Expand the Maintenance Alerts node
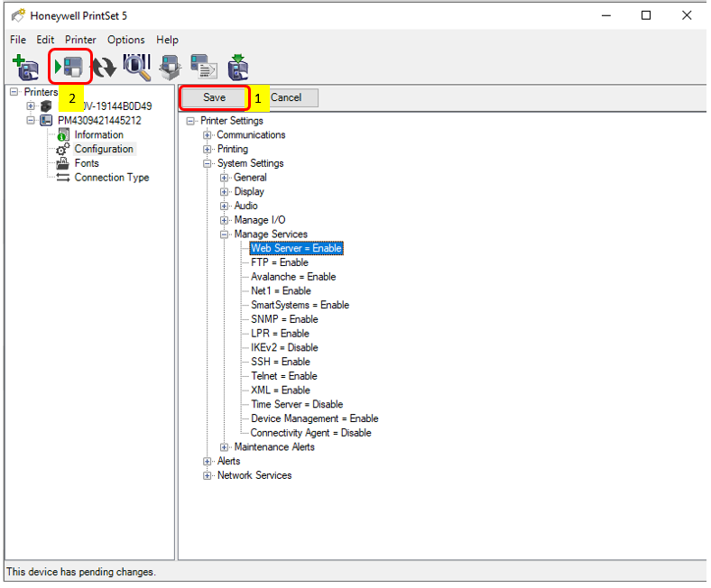 click(x=224, y=447)
